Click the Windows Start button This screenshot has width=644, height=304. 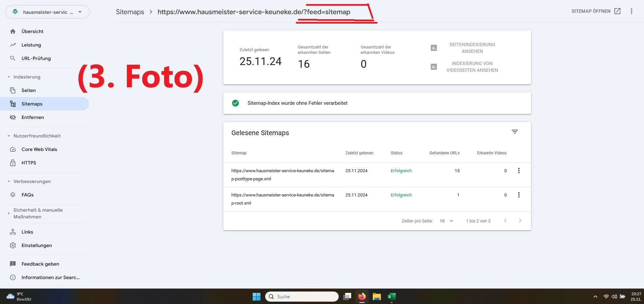coord(257,297)
